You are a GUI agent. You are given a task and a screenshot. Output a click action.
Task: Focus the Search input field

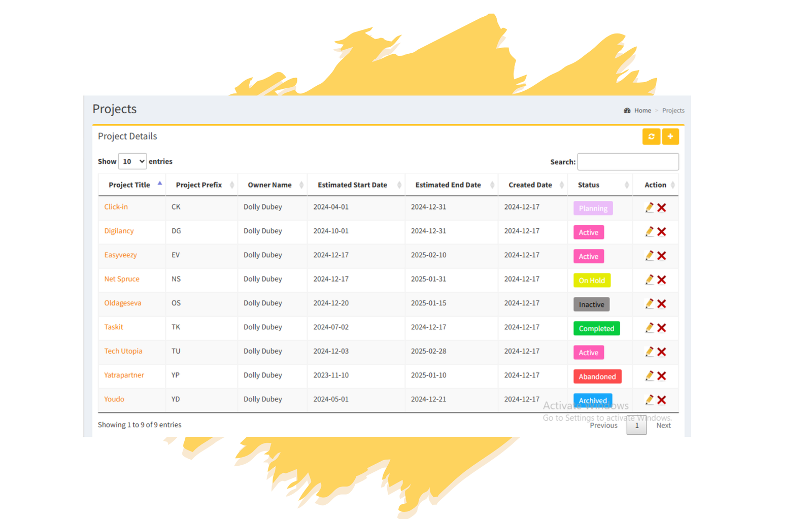click(x=628, y=162)
